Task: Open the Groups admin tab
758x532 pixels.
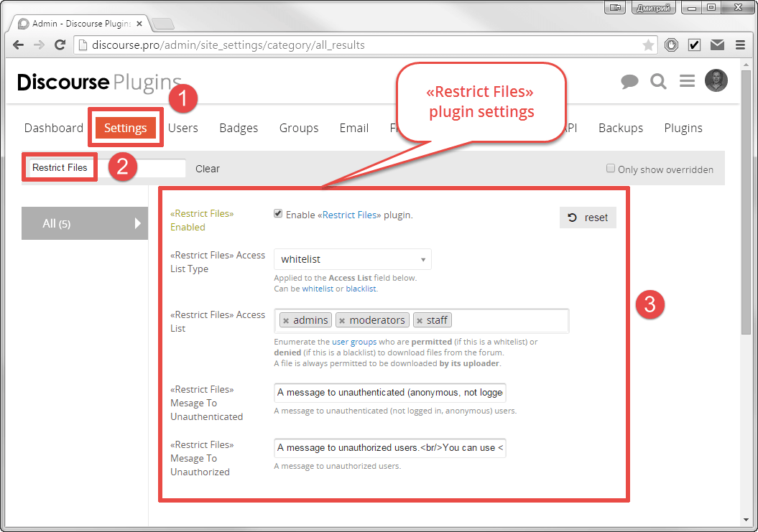Action: click(x=299, y=128)
